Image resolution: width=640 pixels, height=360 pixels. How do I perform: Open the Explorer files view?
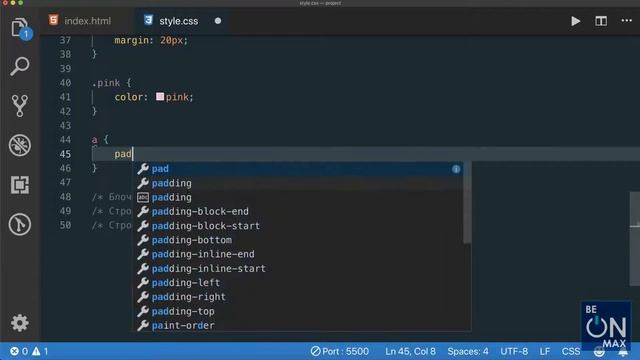[x=20, y=28]
